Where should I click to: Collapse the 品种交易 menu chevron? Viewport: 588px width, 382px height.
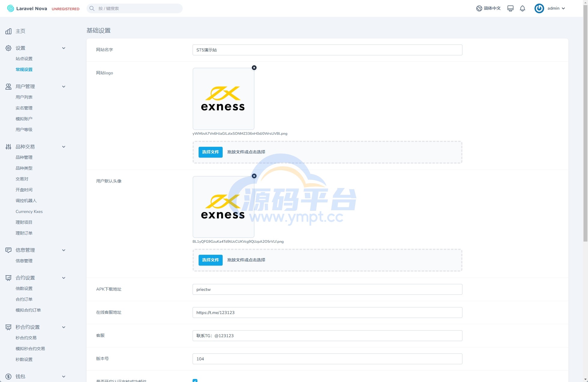64,147
